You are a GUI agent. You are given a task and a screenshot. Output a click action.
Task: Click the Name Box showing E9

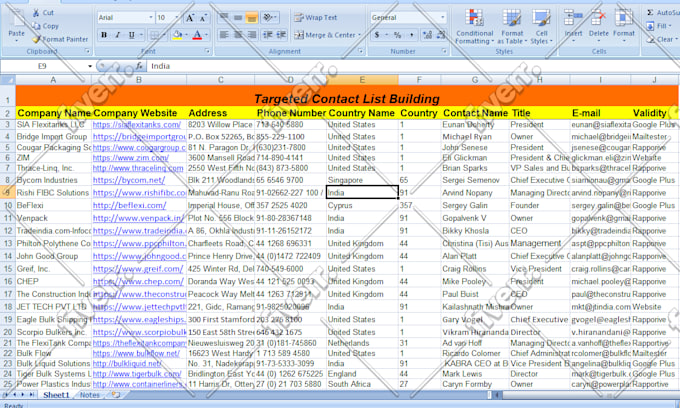tap(42, 66)
